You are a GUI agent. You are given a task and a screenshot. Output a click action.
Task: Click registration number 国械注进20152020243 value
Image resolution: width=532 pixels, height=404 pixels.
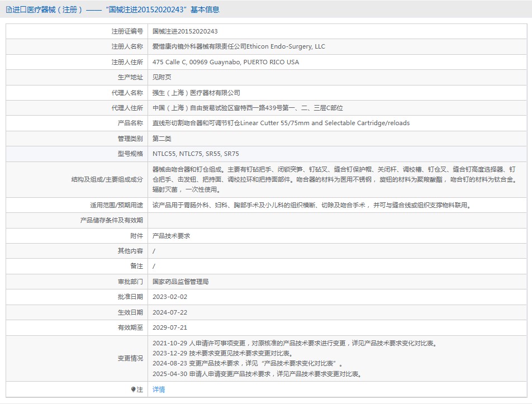click(x=185, y=32)
